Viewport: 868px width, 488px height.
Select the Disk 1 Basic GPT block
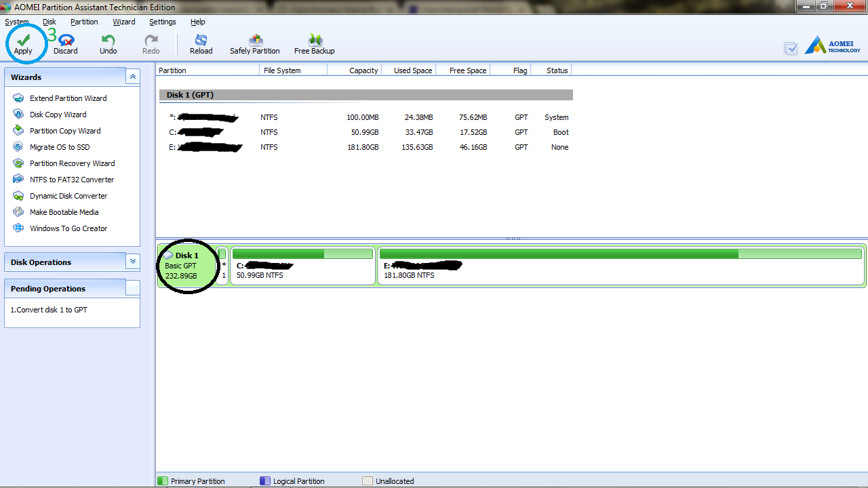(187, 266)
